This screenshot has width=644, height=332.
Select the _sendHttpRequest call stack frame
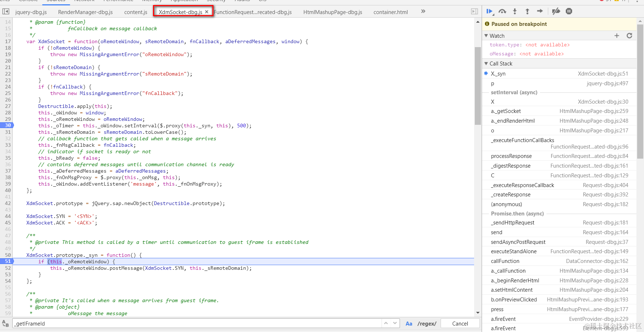tap(559, 223)
